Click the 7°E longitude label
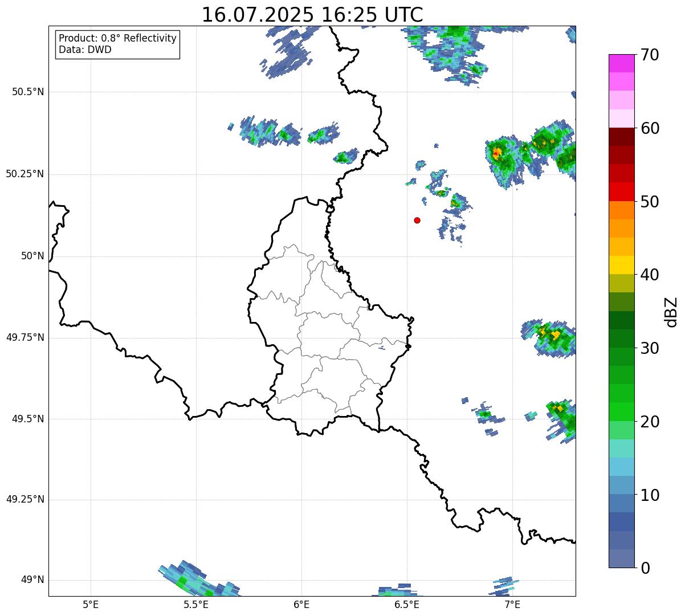685x616 pixels. pos(512,604)
